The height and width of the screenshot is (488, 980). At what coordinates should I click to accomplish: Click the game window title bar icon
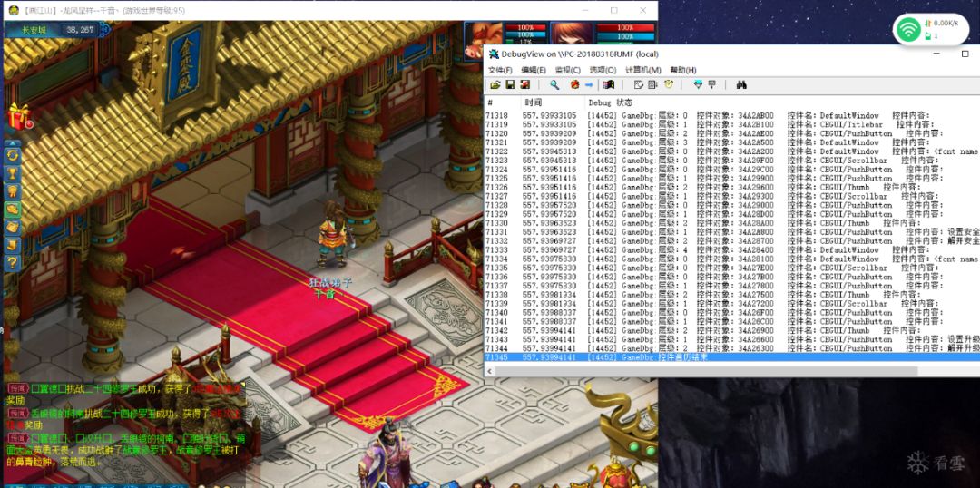click(13, 10)
